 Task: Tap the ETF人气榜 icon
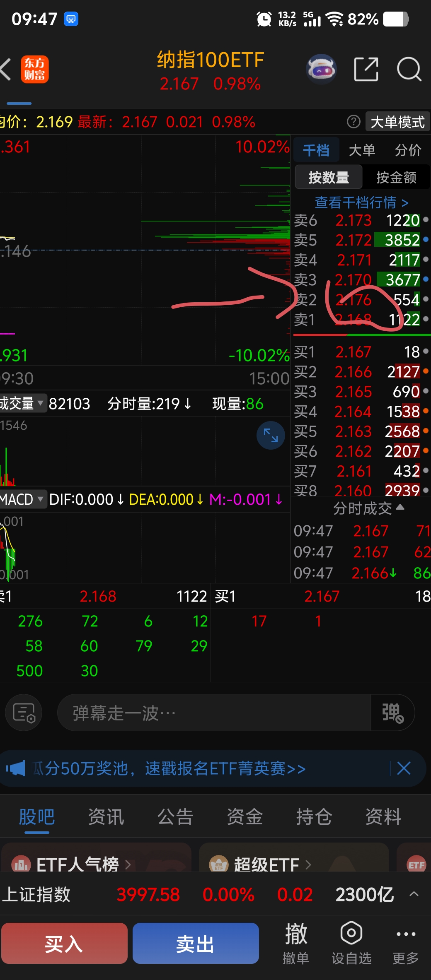click(x=21, y=864)
